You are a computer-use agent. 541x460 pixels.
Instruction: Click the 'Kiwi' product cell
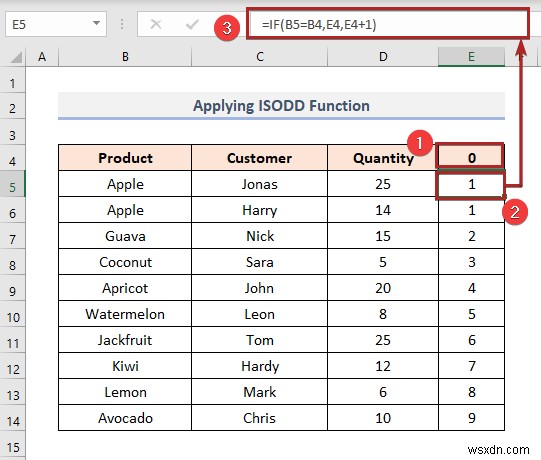(125, 366)
